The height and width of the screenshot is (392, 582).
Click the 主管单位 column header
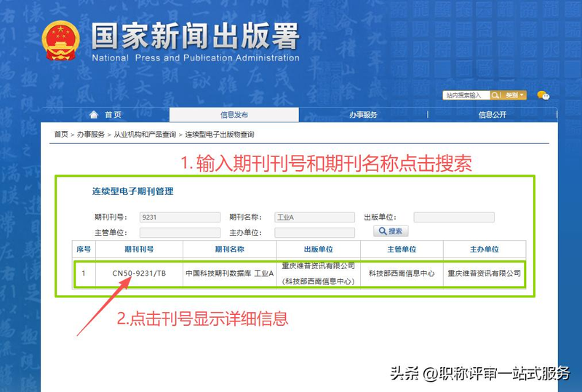coord(402,249)
